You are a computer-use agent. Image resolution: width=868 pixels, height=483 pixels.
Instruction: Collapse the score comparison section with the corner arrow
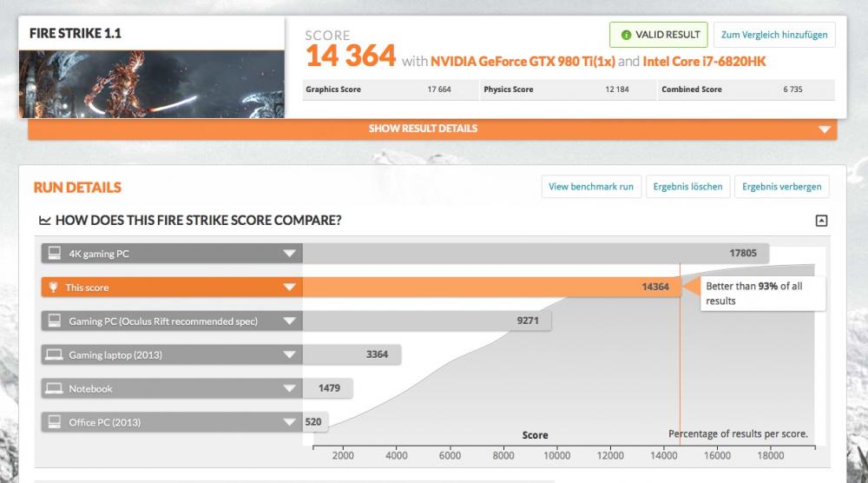point(821,221)
